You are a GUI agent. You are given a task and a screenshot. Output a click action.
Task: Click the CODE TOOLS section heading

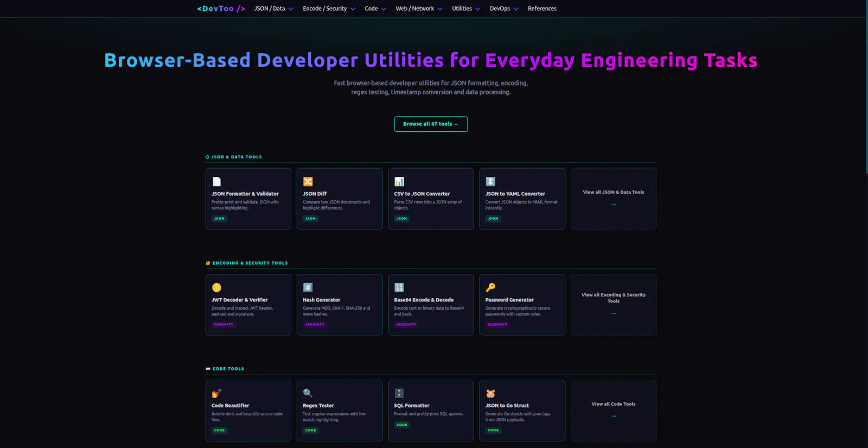click(225, 369)
